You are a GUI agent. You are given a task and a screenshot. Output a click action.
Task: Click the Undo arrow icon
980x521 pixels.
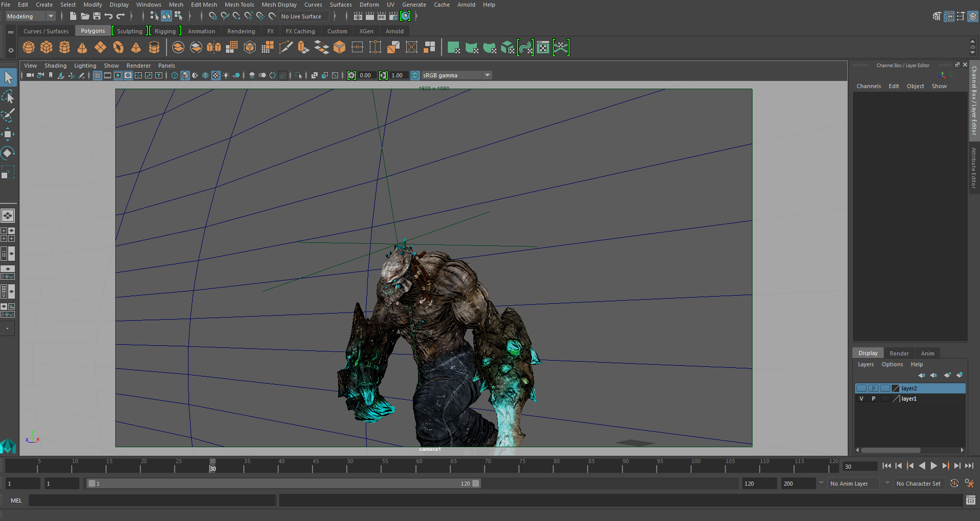[109, 16]
